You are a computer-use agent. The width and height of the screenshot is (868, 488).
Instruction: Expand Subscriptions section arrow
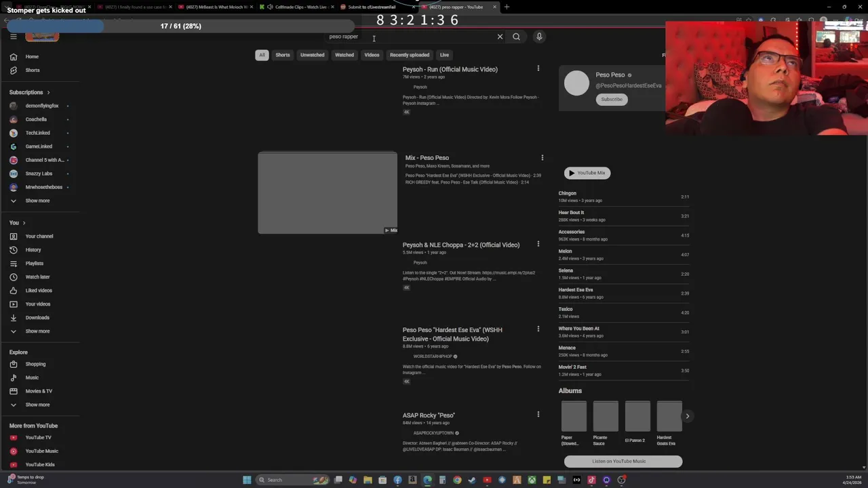[x=48, y=92]
